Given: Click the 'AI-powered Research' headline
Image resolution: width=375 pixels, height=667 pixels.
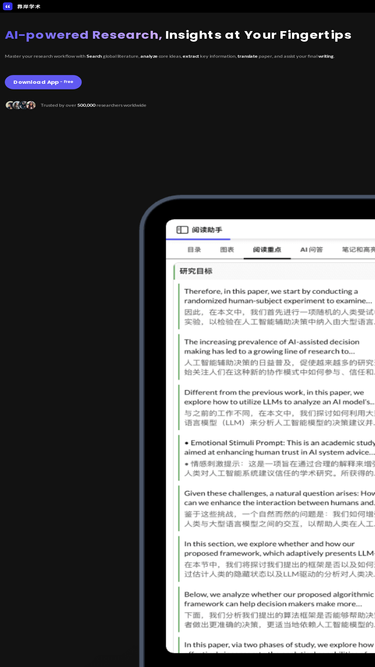Looking at the screenshot, I should click(x=83, y=35).
